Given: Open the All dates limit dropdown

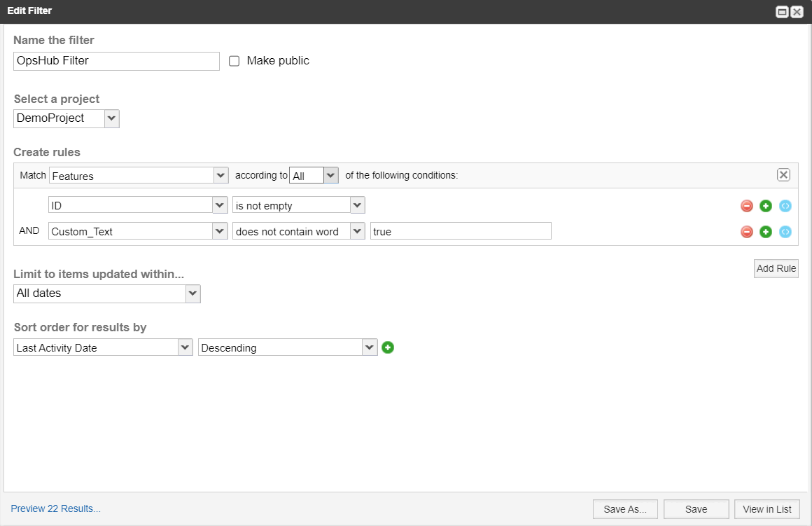Looking at the screenshot, I should coord(106,293).
